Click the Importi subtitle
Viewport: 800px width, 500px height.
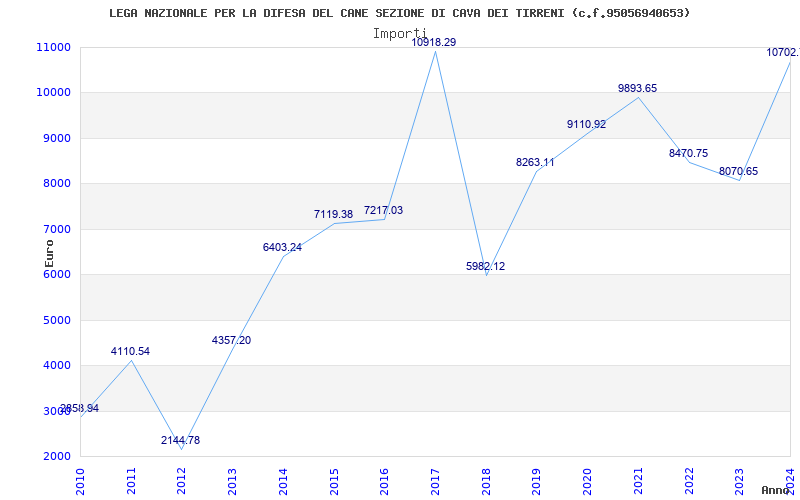(x=399, y=33)
